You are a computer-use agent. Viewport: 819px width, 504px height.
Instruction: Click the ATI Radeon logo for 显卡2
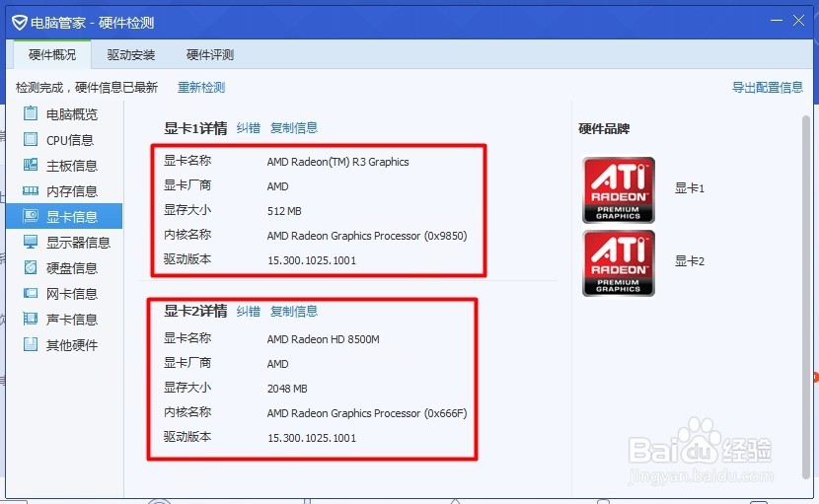coord(619,263)
